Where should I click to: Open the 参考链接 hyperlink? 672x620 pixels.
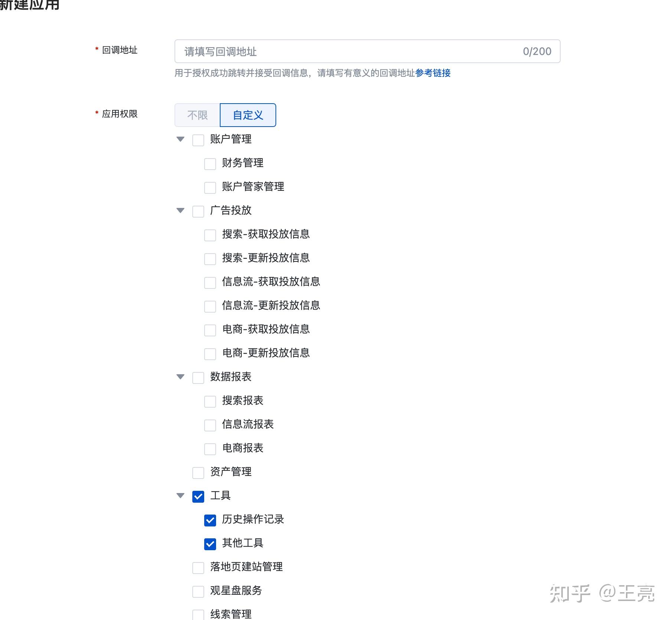point(433,73)
